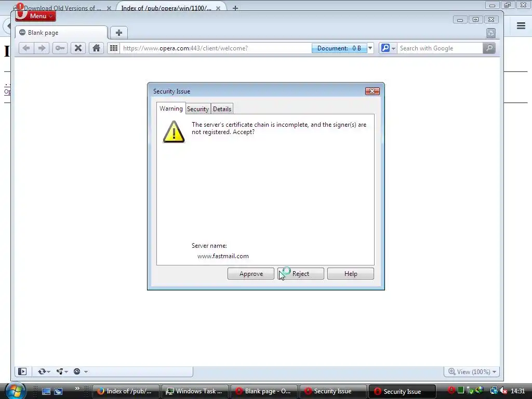This screenshot has height=399, width=532.
Task: Switch to Windows Task Manager taskbar button
Action: click(195, 391)
